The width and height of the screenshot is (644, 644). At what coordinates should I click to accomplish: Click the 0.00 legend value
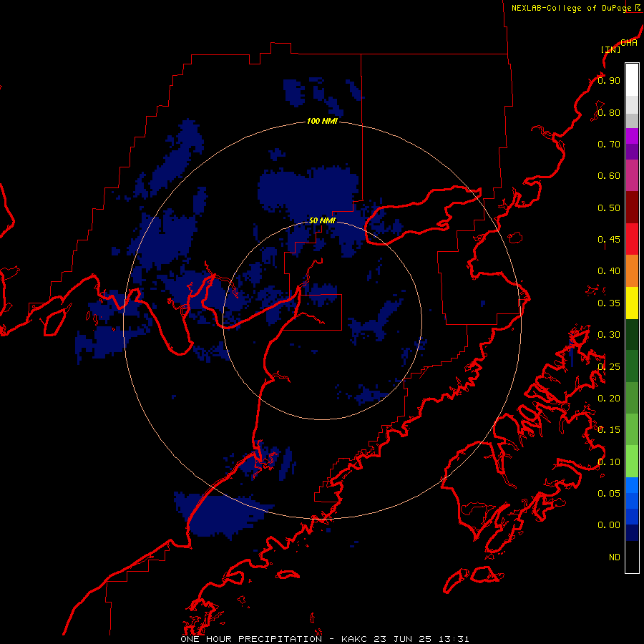coord(609,525)
